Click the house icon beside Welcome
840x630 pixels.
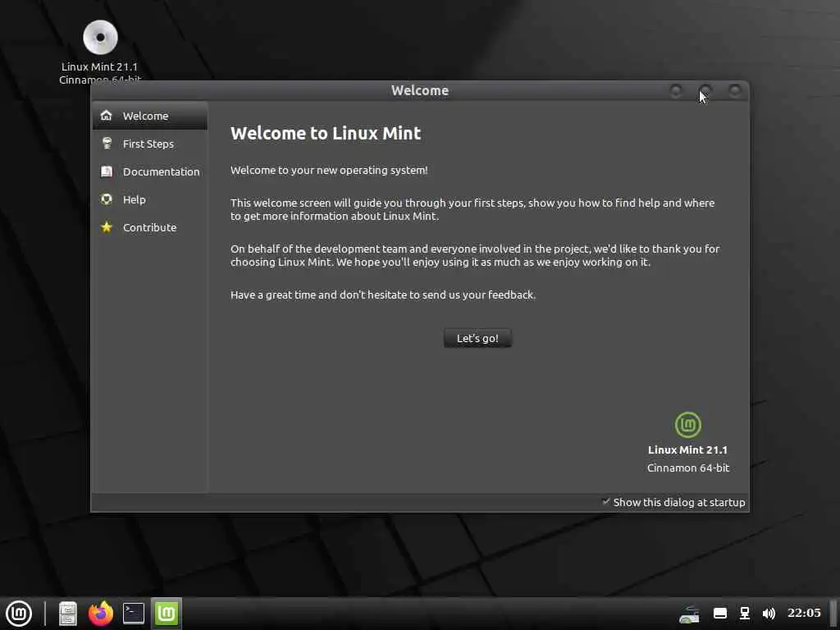[x=107, y=115]
